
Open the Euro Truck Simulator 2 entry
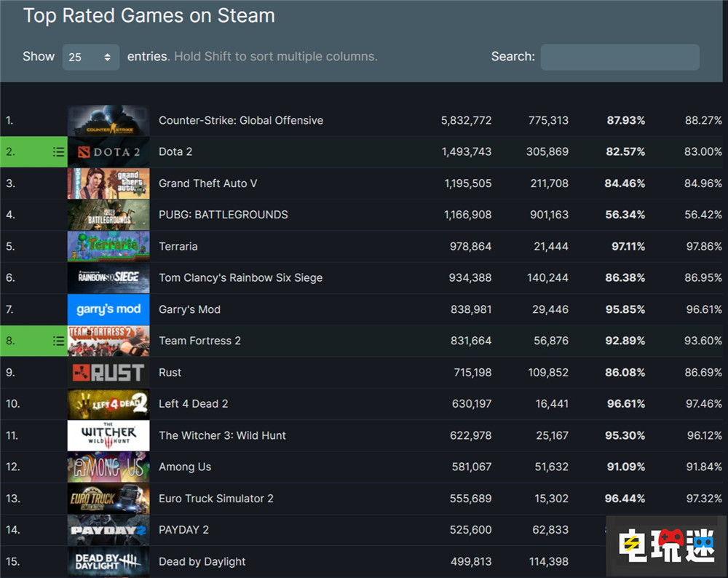(215, 499)
